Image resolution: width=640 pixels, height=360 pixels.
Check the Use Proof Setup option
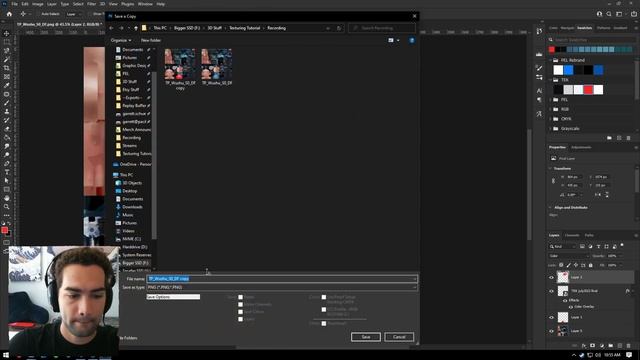pos(324,297)
